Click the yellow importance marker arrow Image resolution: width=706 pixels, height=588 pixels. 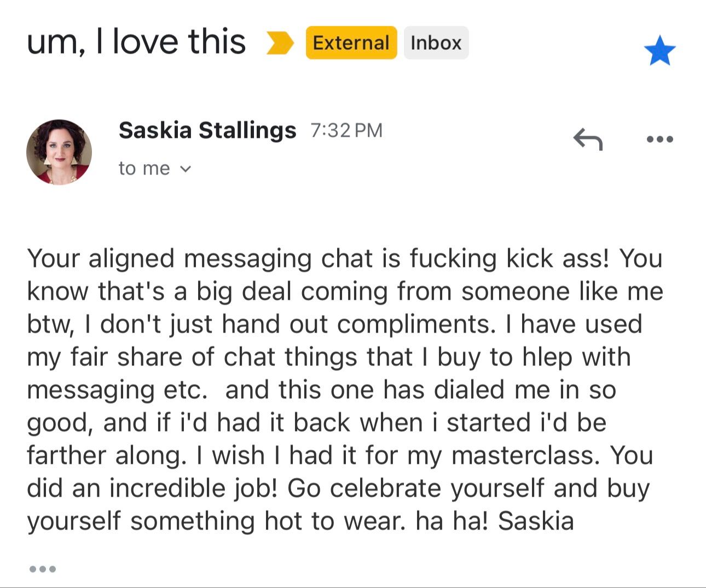click(280, 43)
